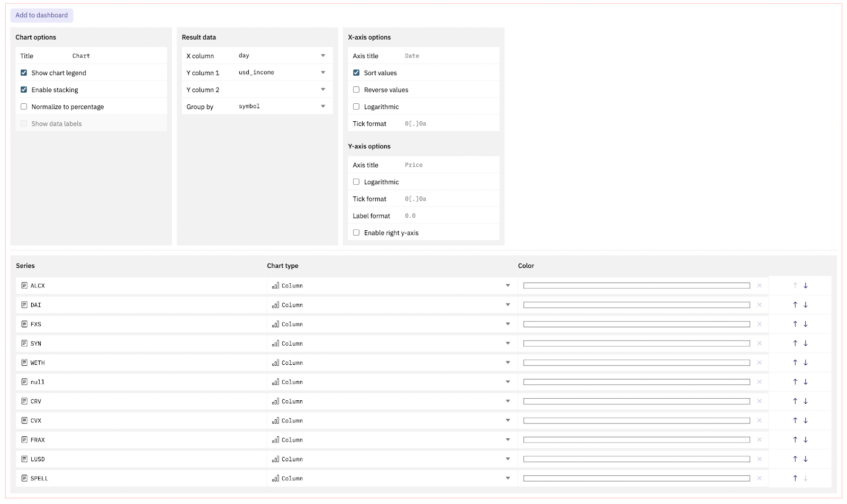The height and width of the screenshot is (504, 847).
Task: Click the rename icon beside FXS series
Action: [x=24, y=324]
